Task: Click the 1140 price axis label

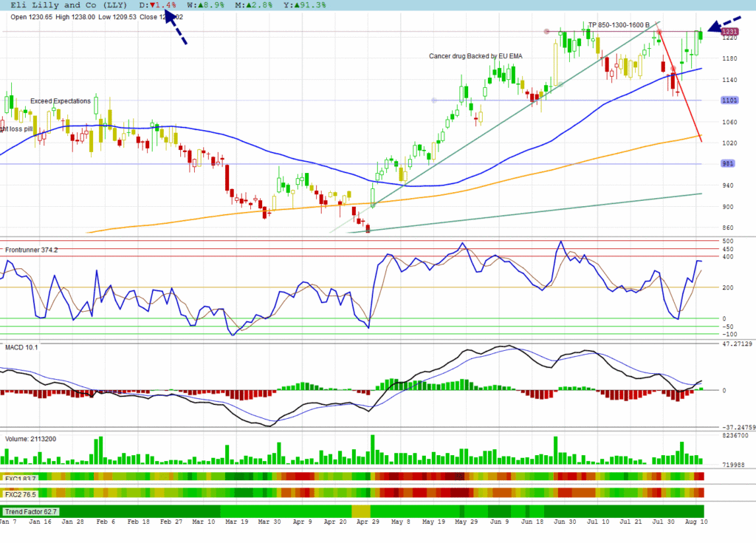Action: coord(729,80)
